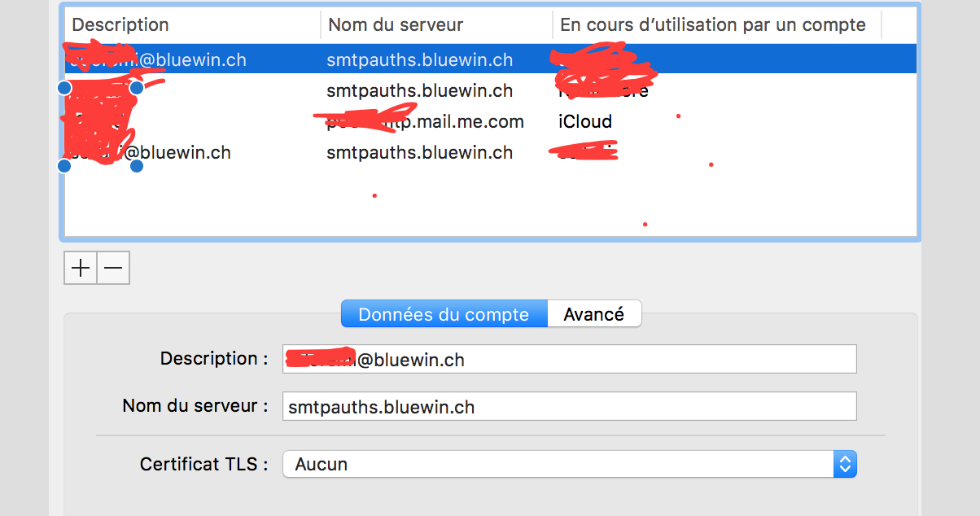Viewport: 980px width, 516px height.
Task: Click the add (+) server button
Action: tap(80, 267)
